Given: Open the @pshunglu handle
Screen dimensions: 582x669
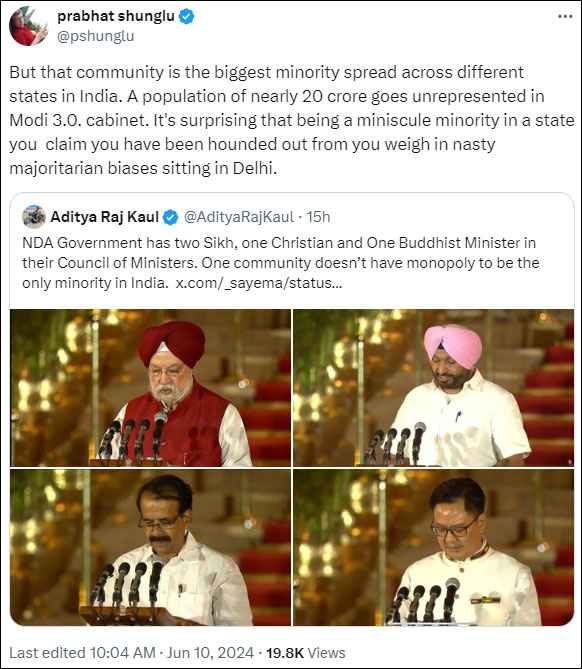Looking at the screenshot, I should click(96, 36).
